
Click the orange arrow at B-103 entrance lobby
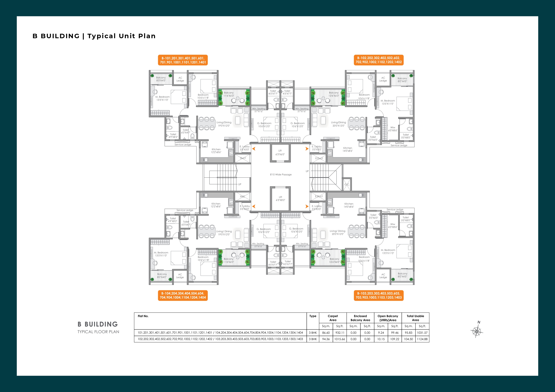pyautogui.click(x=307, y=206)
